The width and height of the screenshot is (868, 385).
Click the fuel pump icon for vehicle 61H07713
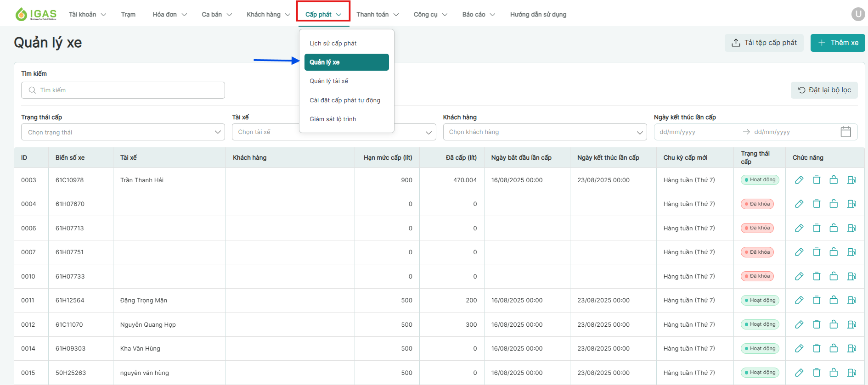point(851,228)
